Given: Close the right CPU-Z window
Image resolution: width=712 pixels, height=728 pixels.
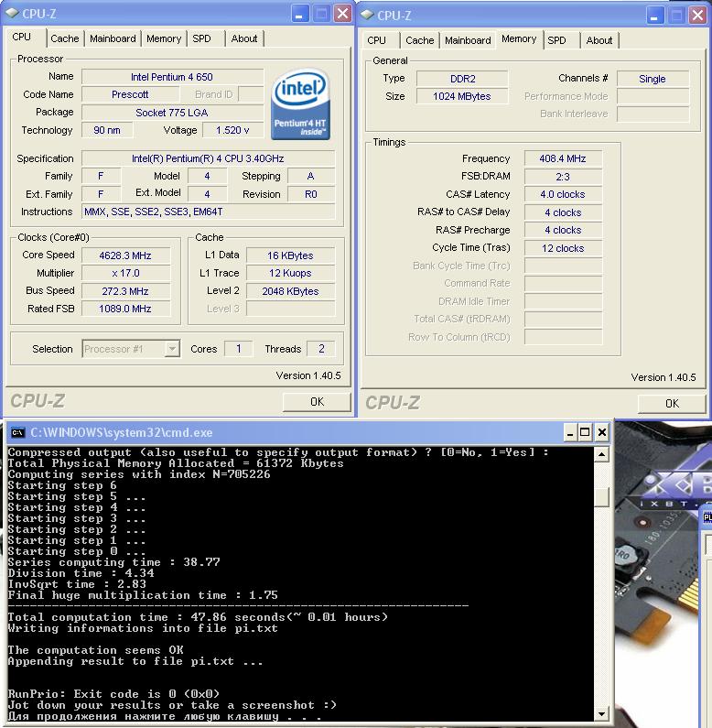Looking at the screenshot, I should click(x=697, y=16).
